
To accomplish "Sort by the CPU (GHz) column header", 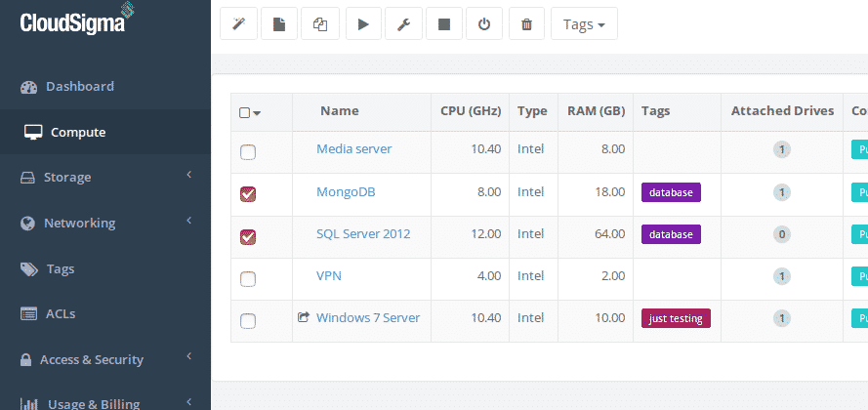I will click(471, 110).
